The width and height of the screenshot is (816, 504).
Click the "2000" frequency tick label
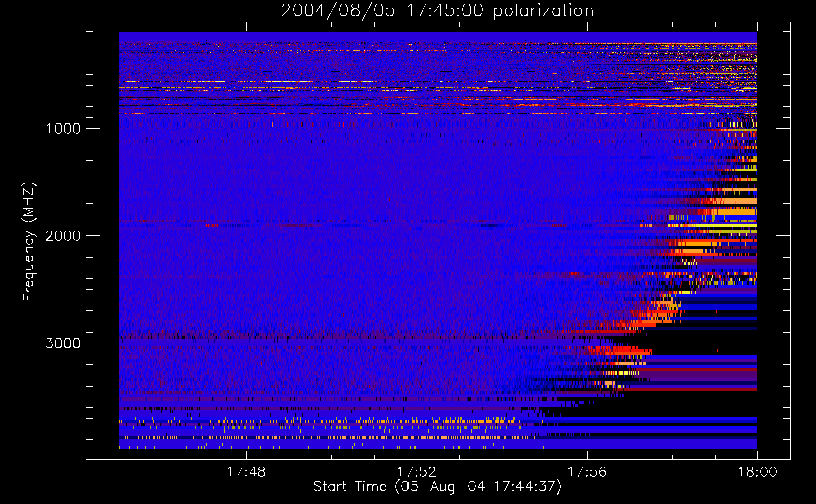tap(63, 236)
